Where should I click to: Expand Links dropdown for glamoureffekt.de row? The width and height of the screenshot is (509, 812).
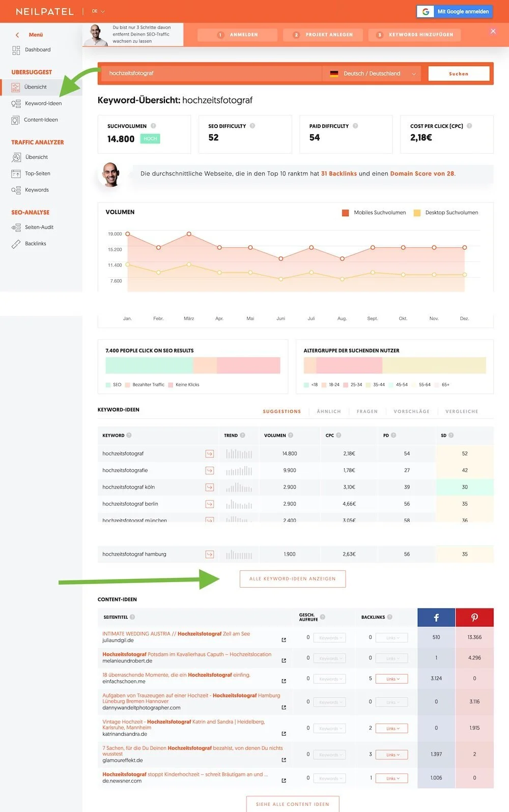[x=391, y=755]
